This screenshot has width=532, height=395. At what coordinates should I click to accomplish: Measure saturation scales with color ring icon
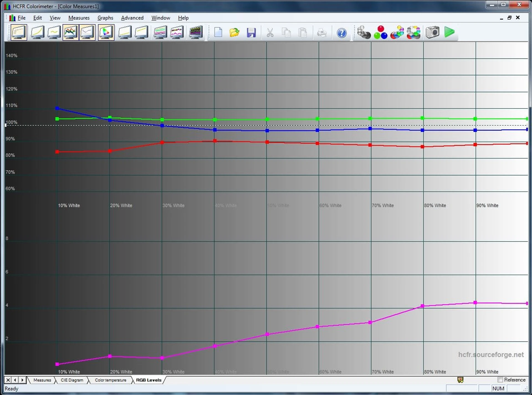(x=414, y=32)
